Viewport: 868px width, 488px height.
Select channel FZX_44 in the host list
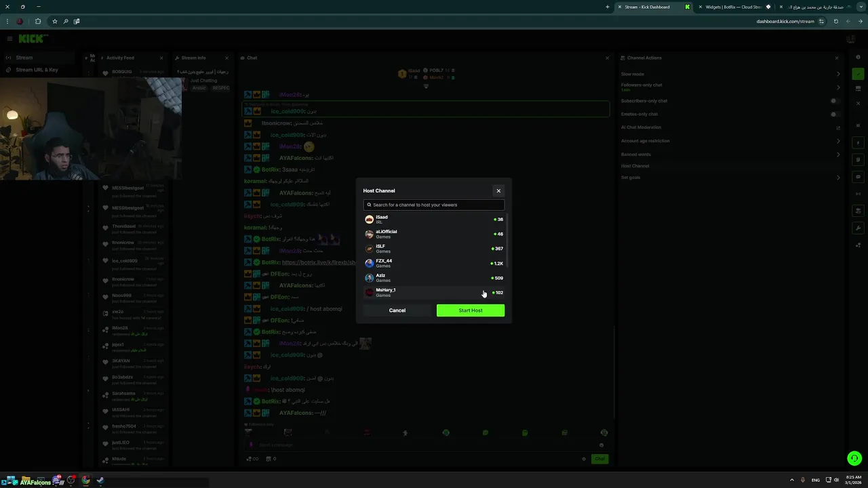point(434,263)
